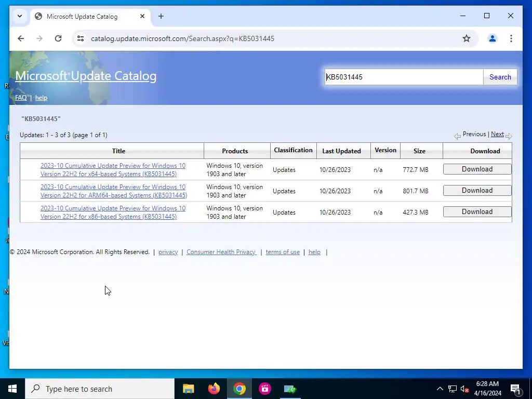The image size is (532, 399).
Task: Open the x64-based Systems update link
Action: coord(113,170)
